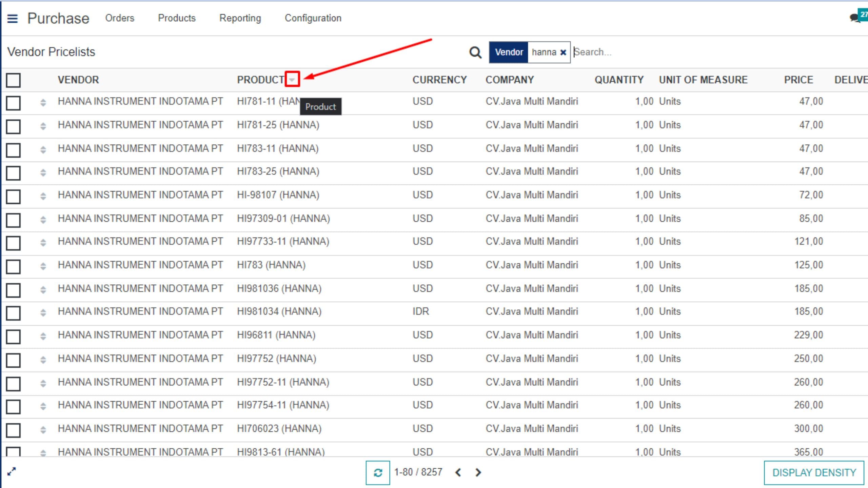Image resolution: width=868 pixels, height=488 pixels.
Task: Click drag handle for HI97309-01 row
Action: pyautogui.click(x=43, y=220)
